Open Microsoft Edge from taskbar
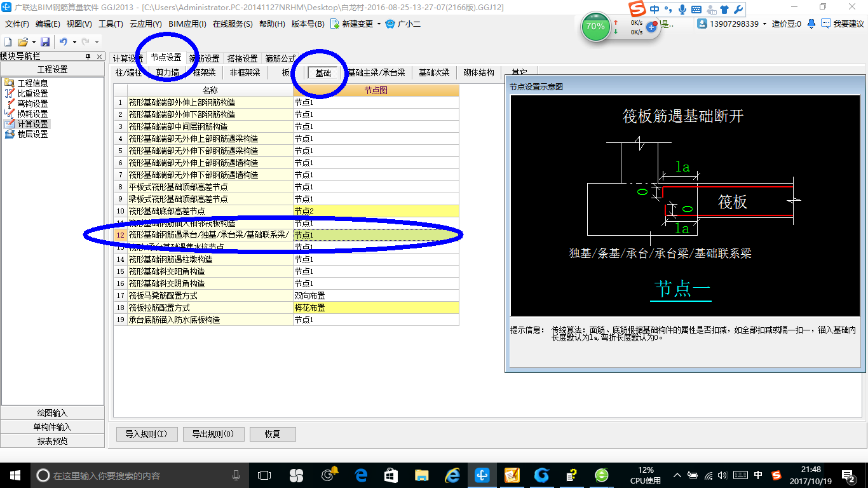This screenshot has height=488, width=868. point(361,475)
